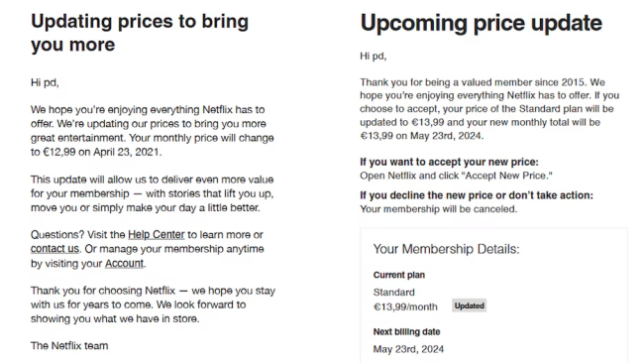644x363 pixels.
Task: Click the Standard plan name in details
Action: coord(393,293)
